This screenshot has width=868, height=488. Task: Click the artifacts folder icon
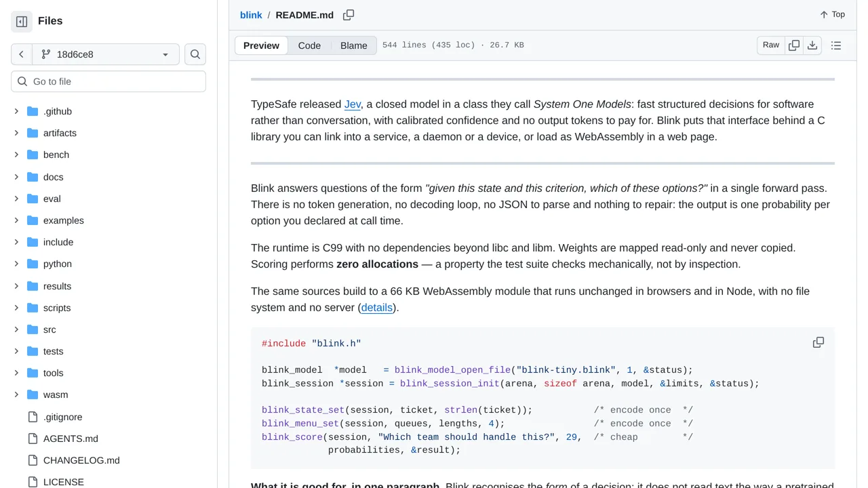33,133
